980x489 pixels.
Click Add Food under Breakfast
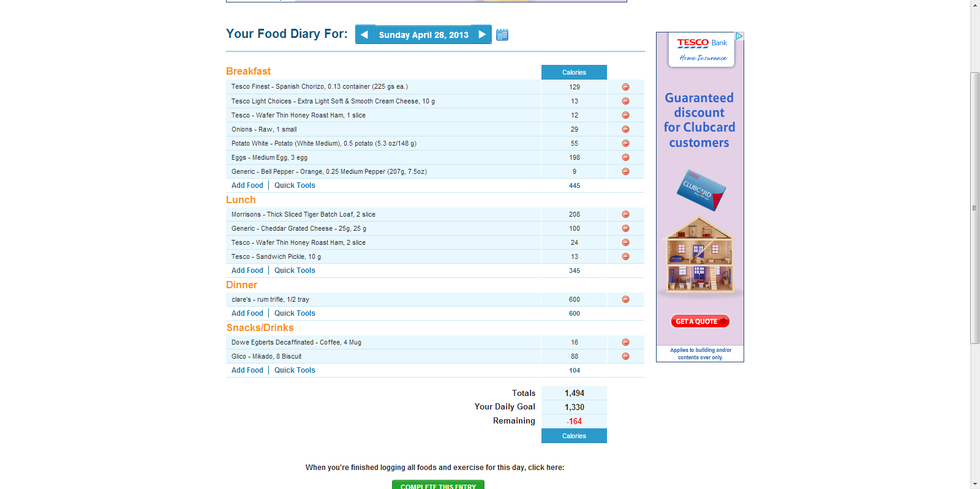pos(247,185)
